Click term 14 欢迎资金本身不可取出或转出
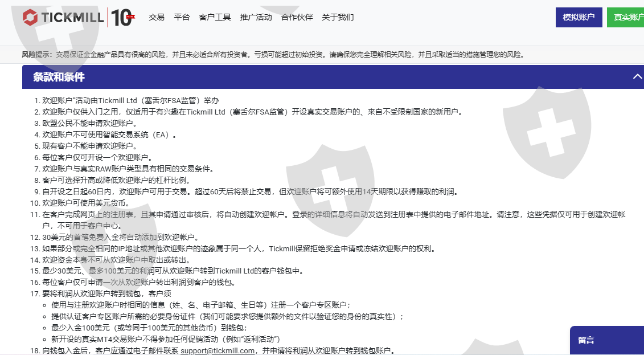Screen dimensions: 644x355 pyautogui.click(x=117, y=260)
